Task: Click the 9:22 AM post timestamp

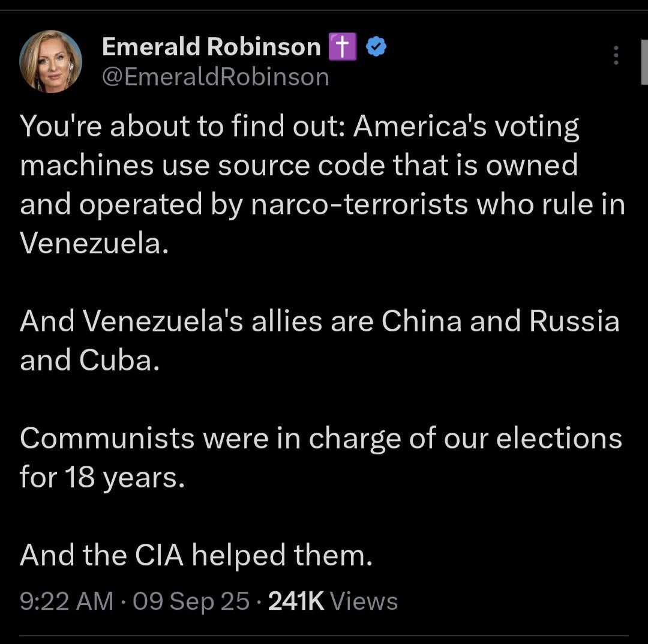Action: point(66,601)
